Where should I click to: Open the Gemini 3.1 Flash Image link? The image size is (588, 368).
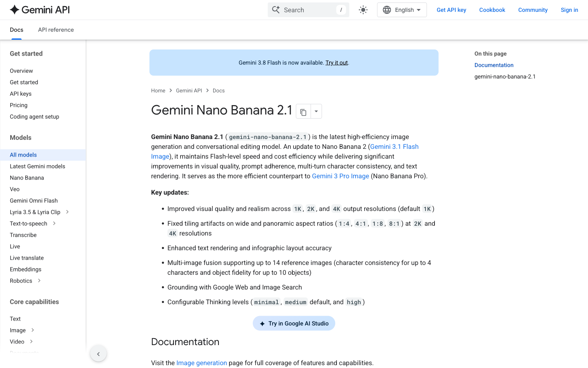point(394,147)
